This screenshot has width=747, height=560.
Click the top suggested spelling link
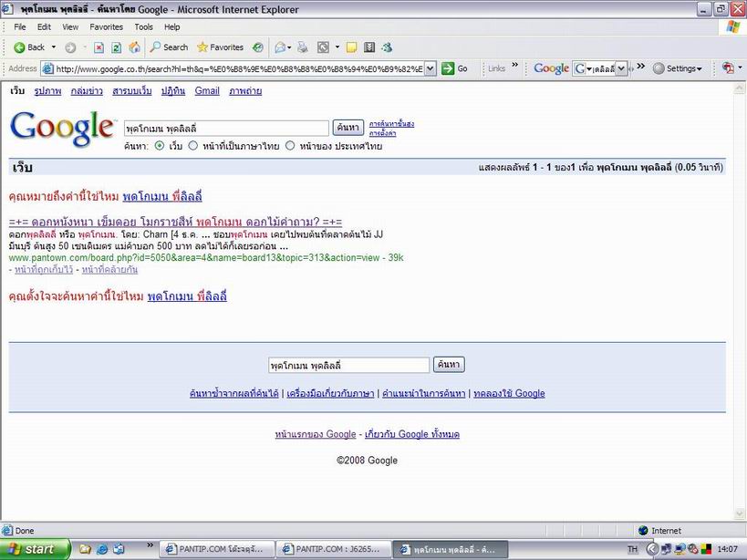tap(162, 196)
